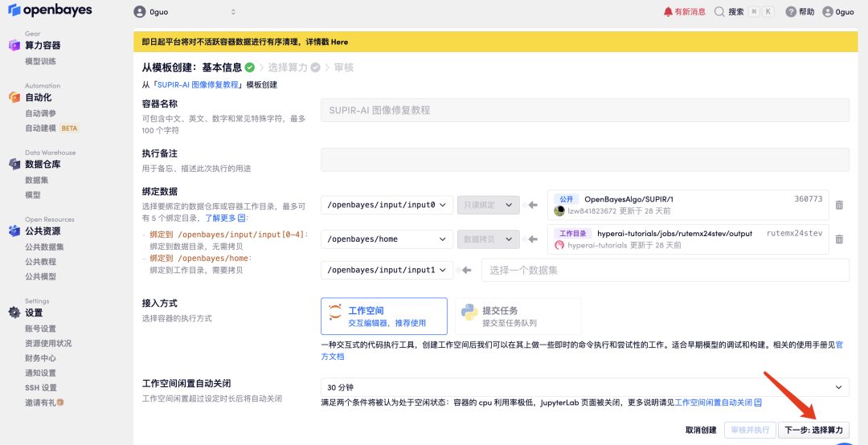Click the 搜索 magnifier icon
868x445 pixels.
[719, 12]
